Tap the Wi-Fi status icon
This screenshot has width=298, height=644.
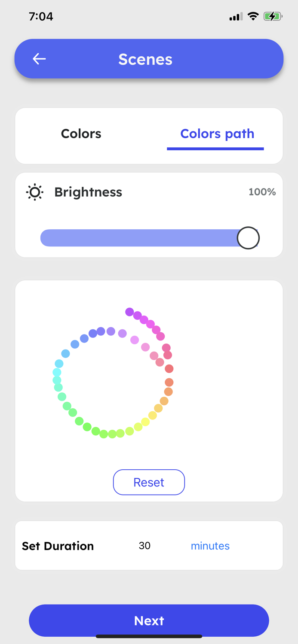point(253,17)
